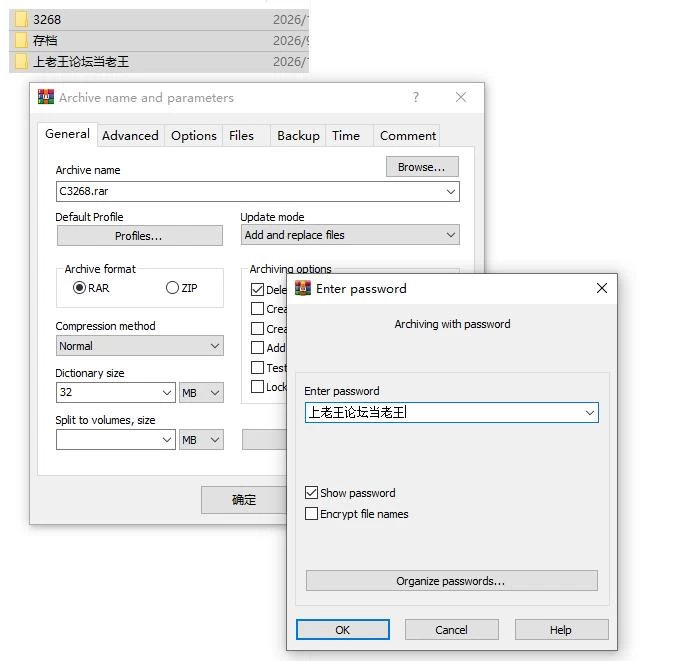This screenshot has width=695, height=661.
Task: Click the question mark help icon
Action: (416, 97)
